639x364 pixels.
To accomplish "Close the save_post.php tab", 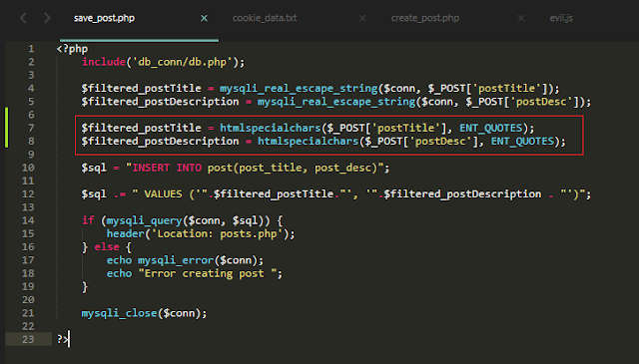I will [204, 18].
